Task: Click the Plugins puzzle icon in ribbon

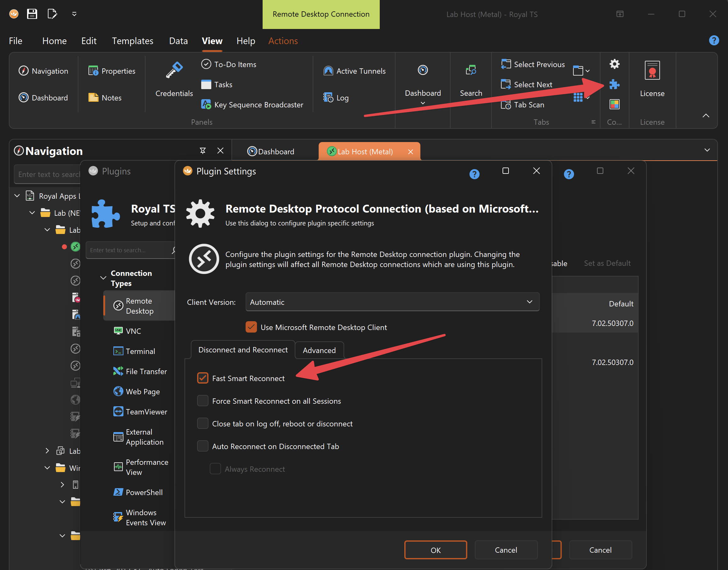Action: tap(614, 84)
